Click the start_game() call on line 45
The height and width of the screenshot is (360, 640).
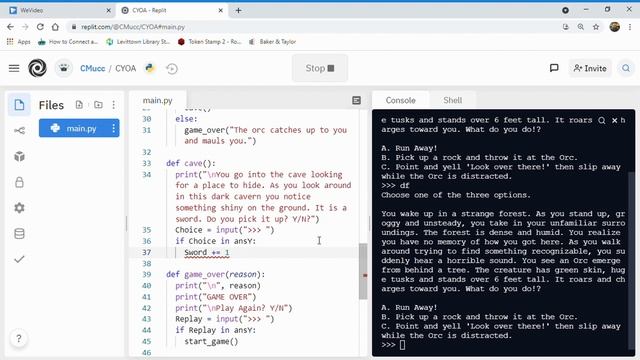point(211,341)
